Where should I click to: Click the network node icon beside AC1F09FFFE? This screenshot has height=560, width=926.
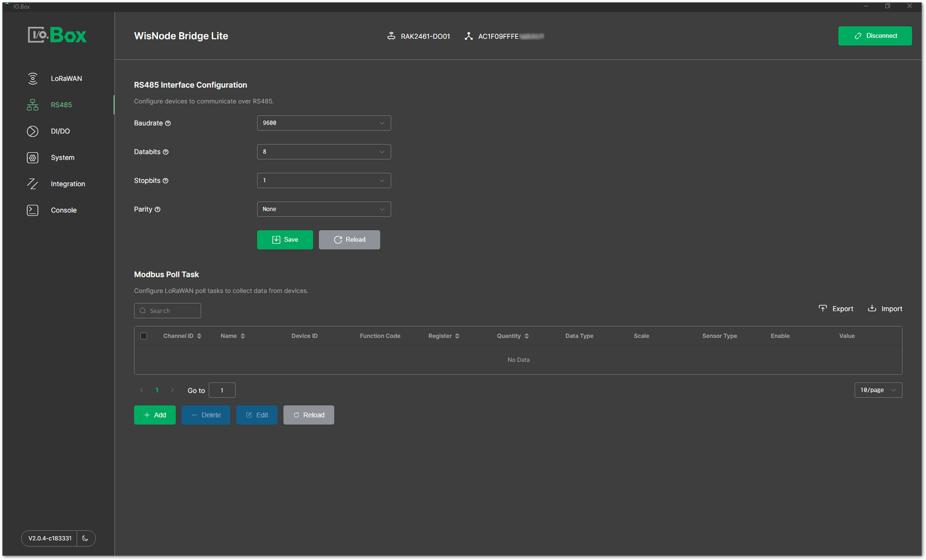point(468,36)
